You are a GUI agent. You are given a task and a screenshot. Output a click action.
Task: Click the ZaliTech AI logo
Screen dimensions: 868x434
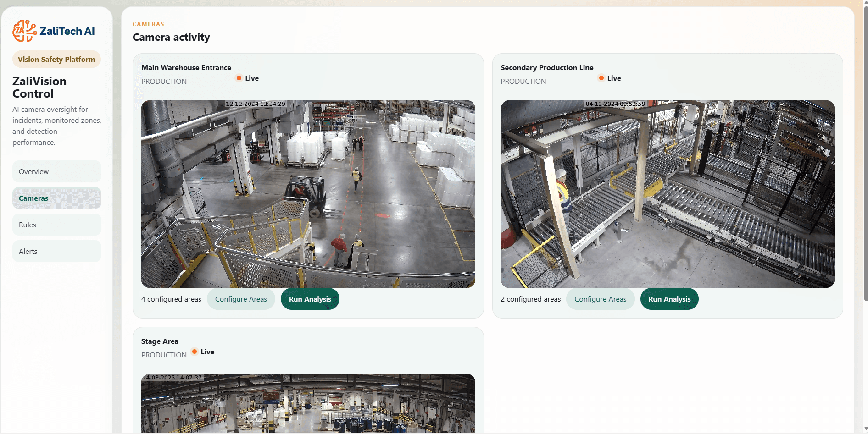(x=54, y=31)
